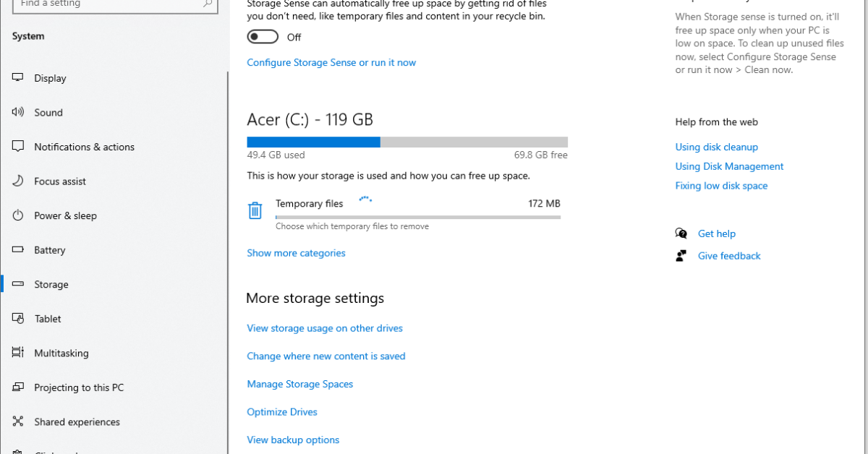
Task: Click the Temporary files trash icon
Action: coord(255,210)
